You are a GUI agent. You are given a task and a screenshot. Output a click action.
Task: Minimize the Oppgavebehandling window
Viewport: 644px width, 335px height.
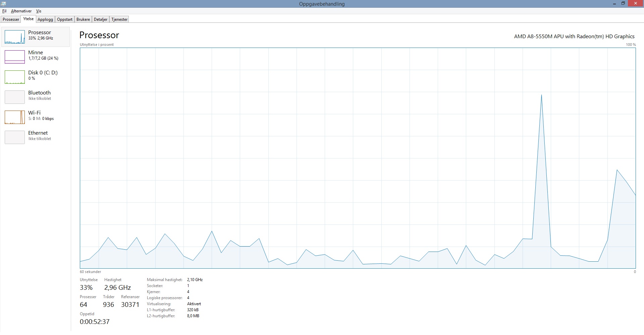coord(614,4)
